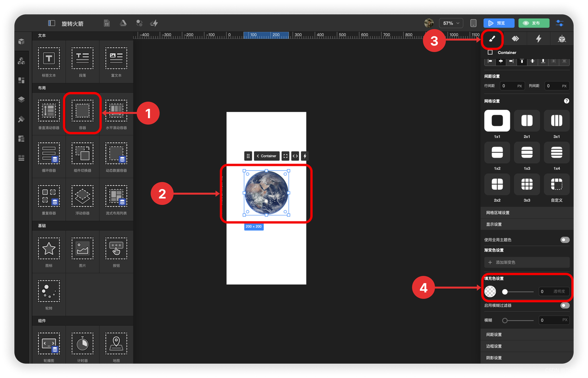Viewport: 588px width, 378px height.
Task: Click the green 发布 publish button
Action: click(534, 23)
